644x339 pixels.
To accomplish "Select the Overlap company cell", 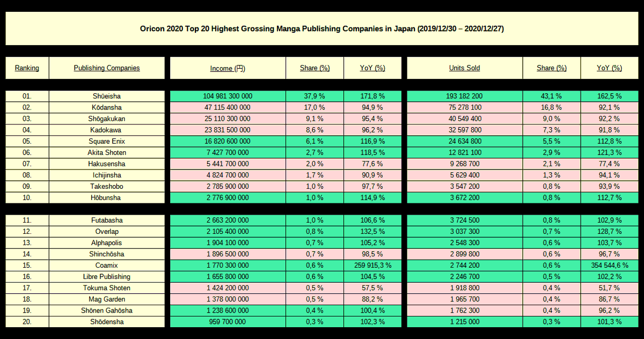I will click(107, 232).
